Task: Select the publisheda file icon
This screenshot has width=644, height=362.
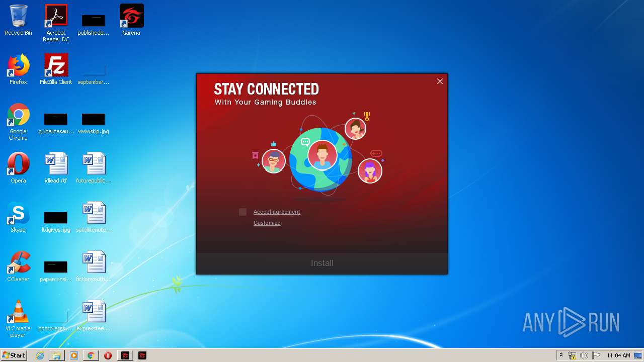Action: click(x=94, y=25)
